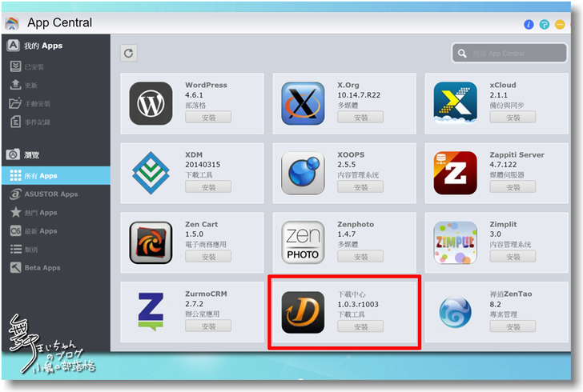Click the WordPress app icon

(151, 103)
